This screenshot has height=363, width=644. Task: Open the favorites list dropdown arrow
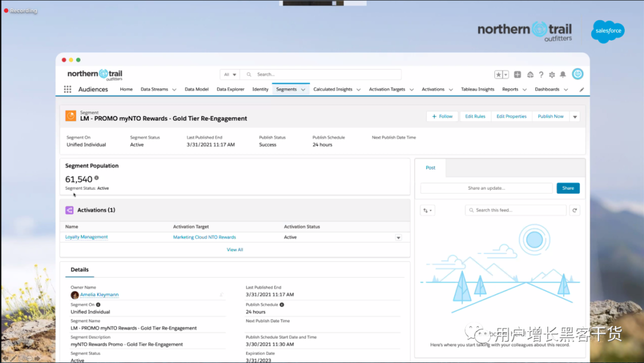(x=506, y=75)
